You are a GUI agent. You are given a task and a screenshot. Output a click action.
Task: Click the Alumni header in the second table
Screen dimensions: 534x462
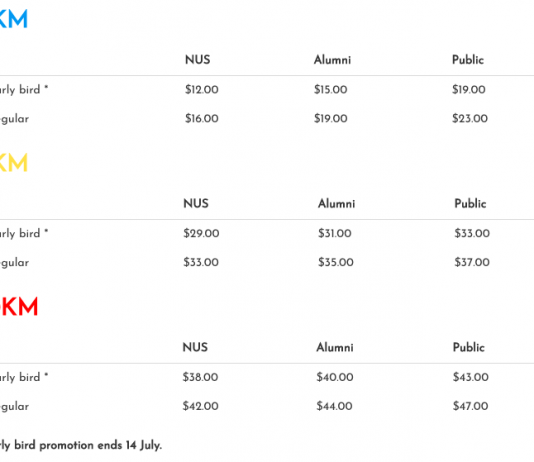tap(336, 204)
